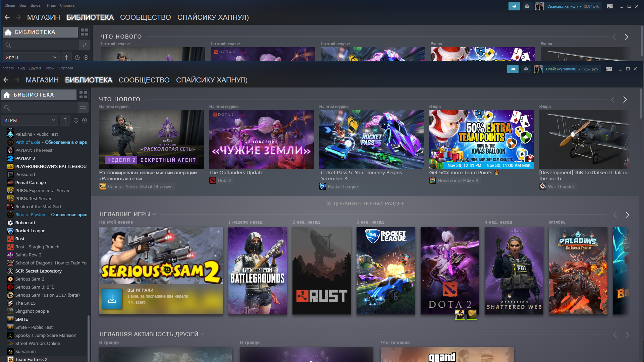
Task: Open МАГАЗИН tab in background Steam window
Action: point(44,17)
